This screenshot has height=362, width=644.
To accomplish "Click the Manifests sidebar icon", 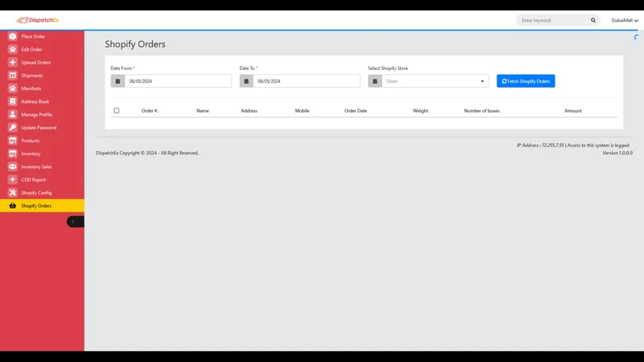I will 13,88.
